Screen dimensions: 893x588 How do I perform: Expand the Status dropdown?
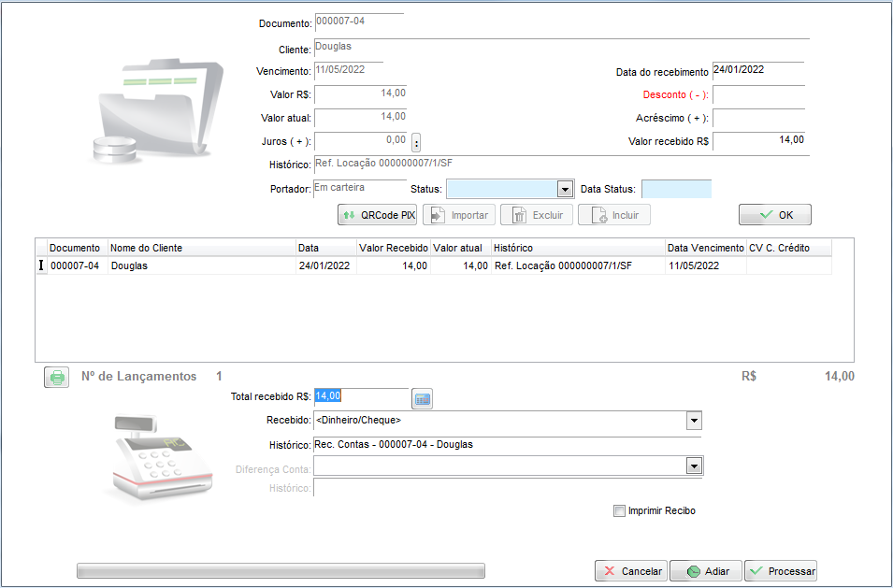(x=564, y=189)
